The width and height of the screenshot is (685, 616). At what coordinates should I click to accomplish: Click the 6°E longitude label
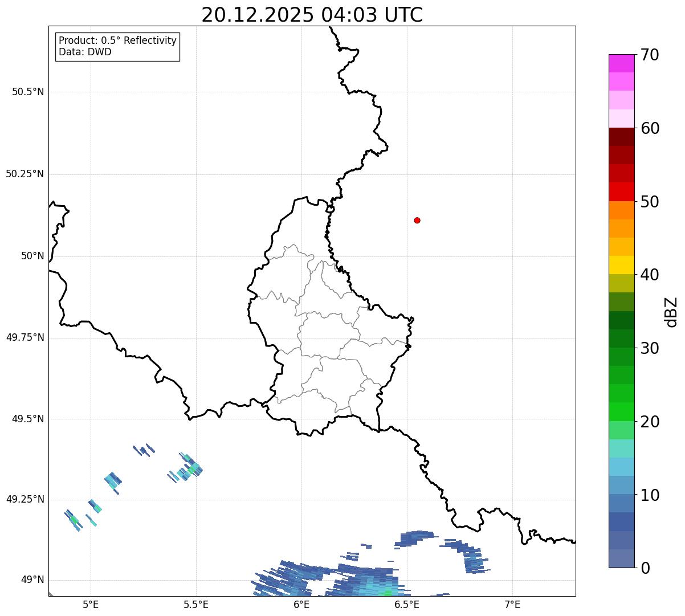301,605
